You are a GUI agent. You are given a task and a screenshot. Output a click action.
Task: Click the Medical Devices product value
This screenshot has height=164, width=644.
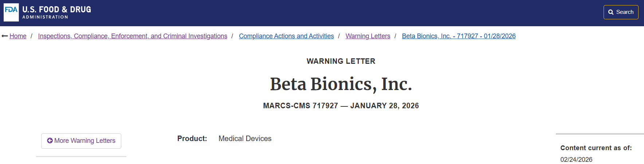point(245,138)
